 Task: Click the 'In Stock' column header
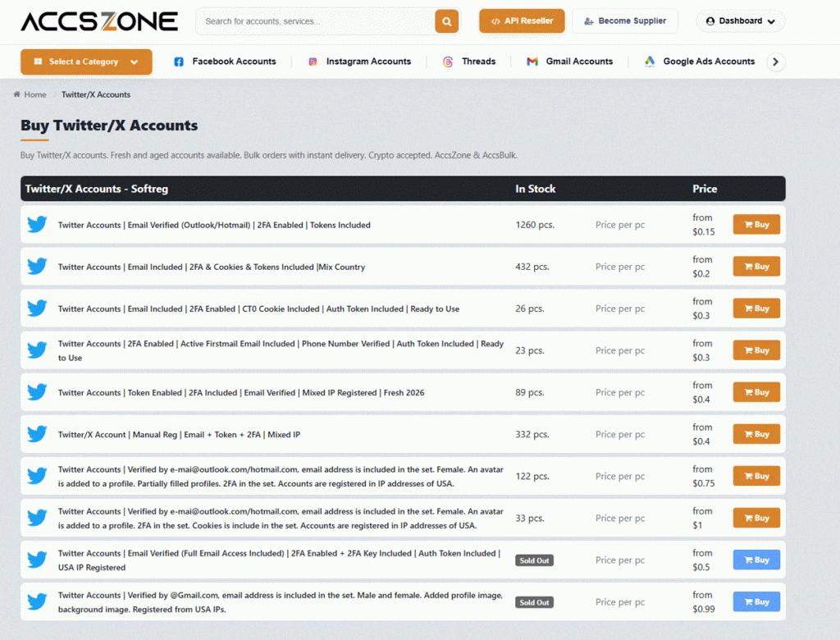tap(535, 189)
